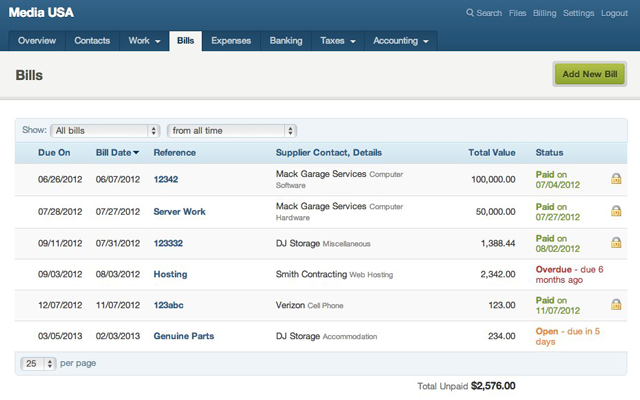The width and height of the screenshot is (640, 400).
Task: Expand the Accounting menu
Action: (400, 41)
